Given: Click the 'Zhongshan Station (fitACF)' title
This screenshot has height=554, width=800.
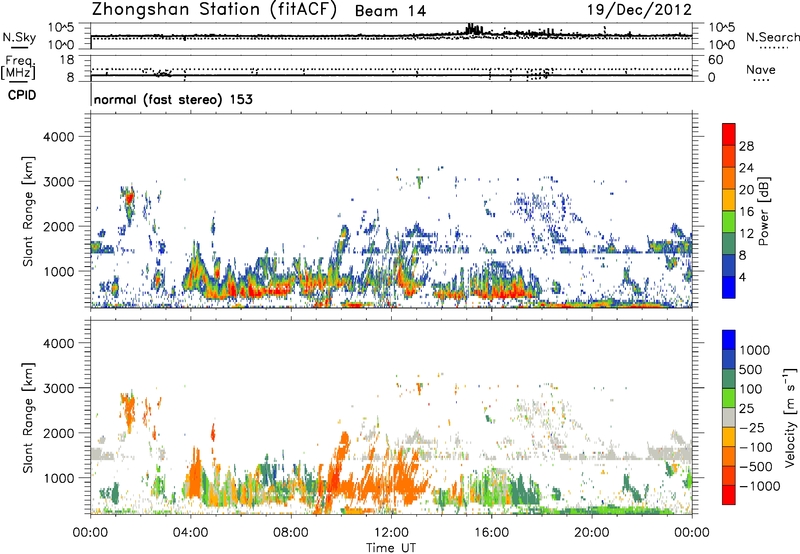Looking at the screenshot, I should click(x=214, y=9).
